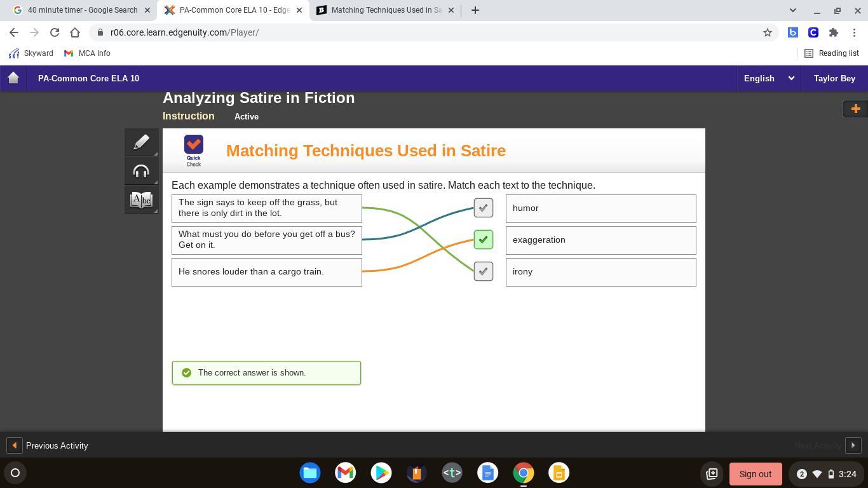Open the MCA Info bookmark
The width and height of the screenshot is (868, 488).
coord(87,53)
